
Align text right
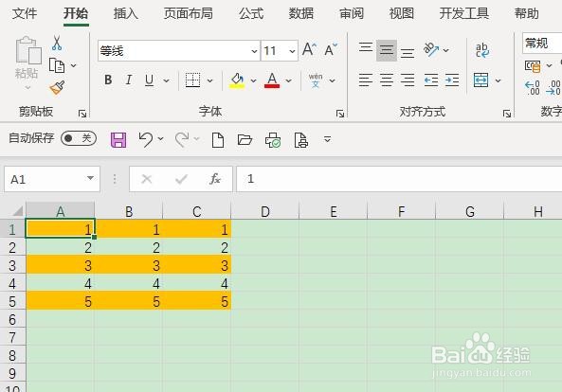408,80
